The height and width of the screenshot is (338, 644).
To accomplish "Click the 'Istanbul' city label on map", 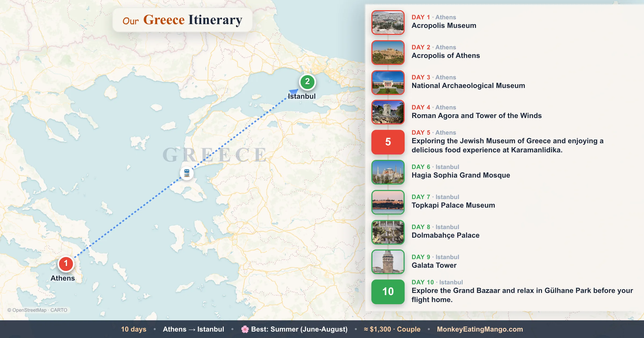I will (x=302, y=96).
